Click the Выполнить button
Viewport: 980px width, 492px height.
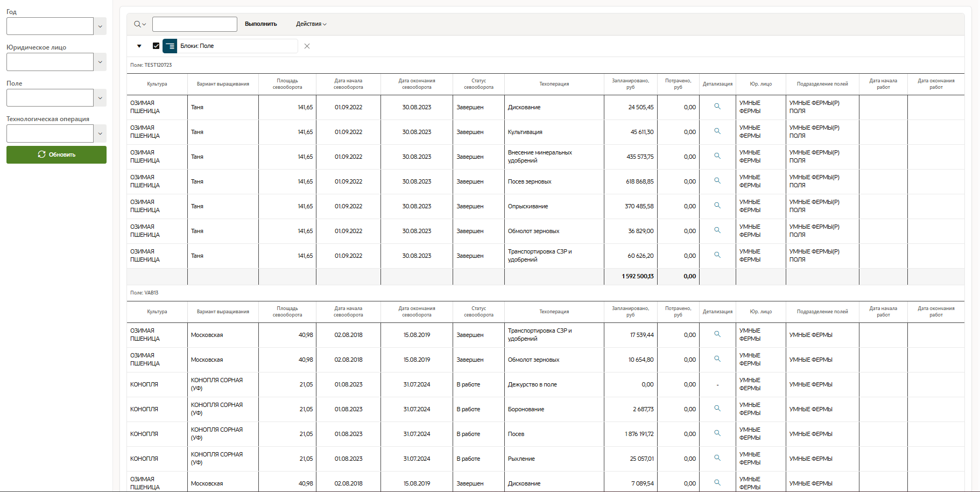tap(261, 24)
